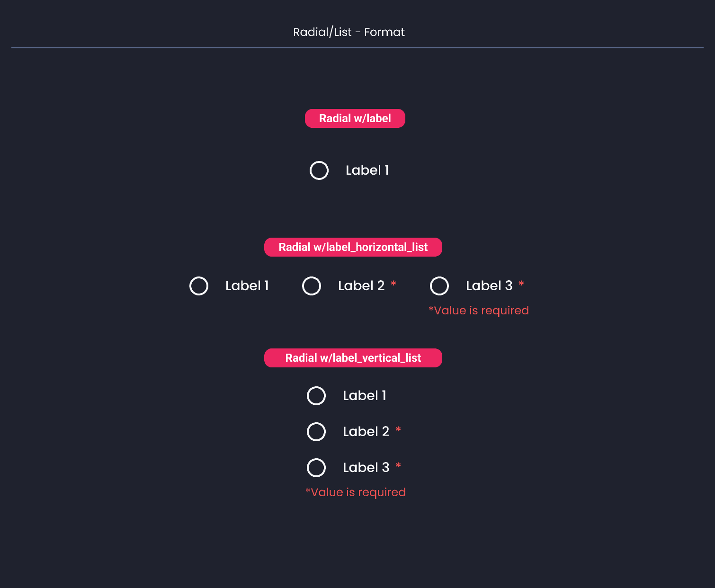Viewport: 715px width, 588px height.
Task: Click the Label 1 text under Radial w/label
Action: click(x=367, y=170)
